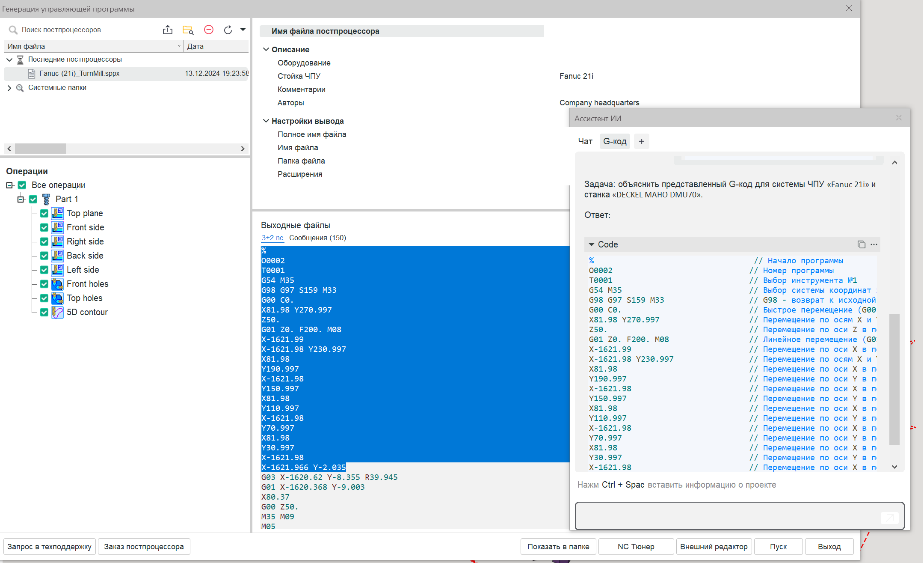The image size is (924, 563).
Task: Click the red remove postprocessor icon
Action: click(209, 30)
